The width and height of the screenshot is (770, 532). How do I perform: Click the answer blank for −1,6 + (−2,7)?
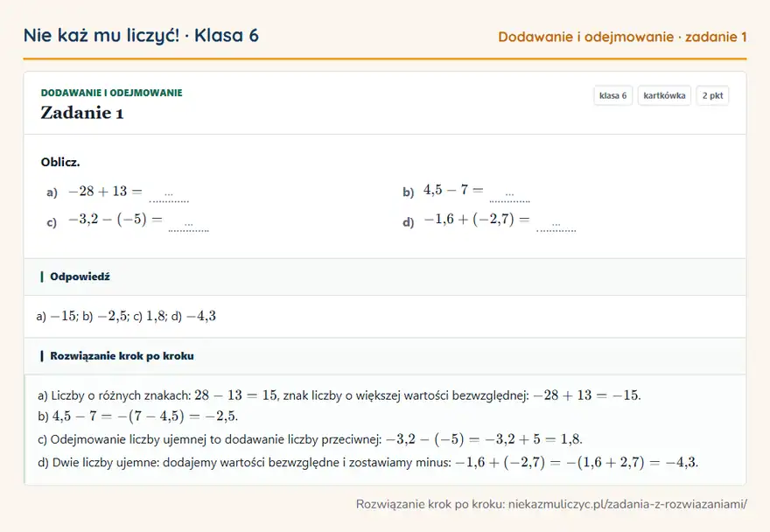point(556,226)
